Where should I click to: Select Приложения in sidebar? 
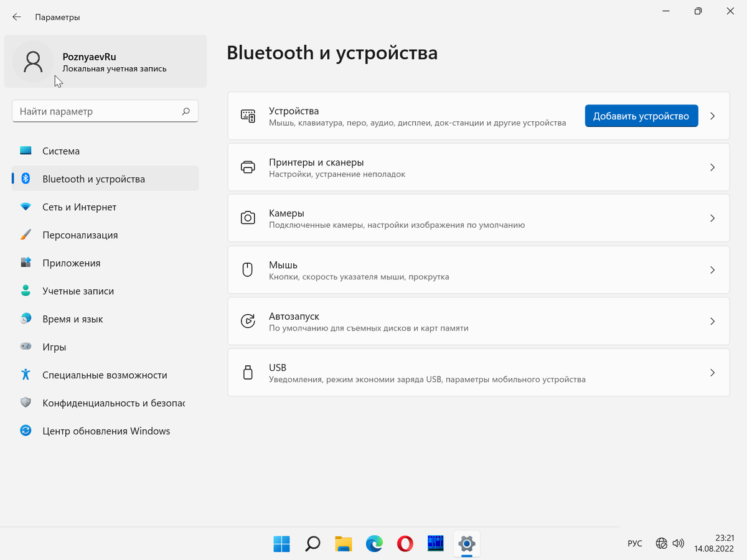click(x=105, y=263)
